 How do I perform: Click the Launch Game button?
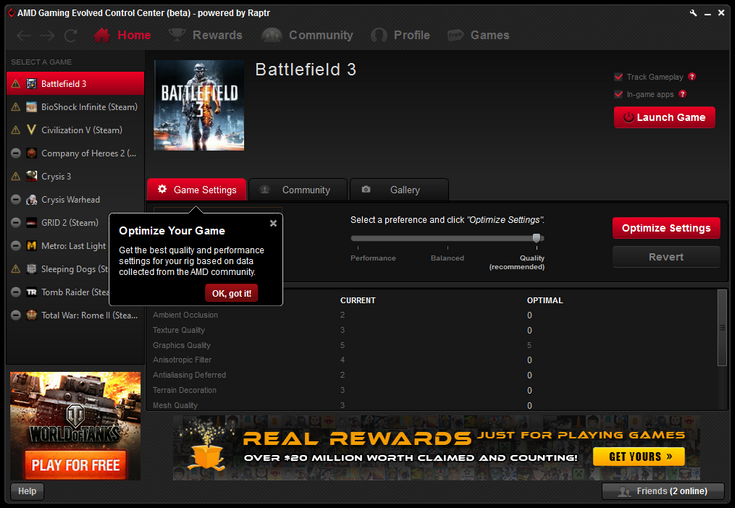(x=665, y=117)
